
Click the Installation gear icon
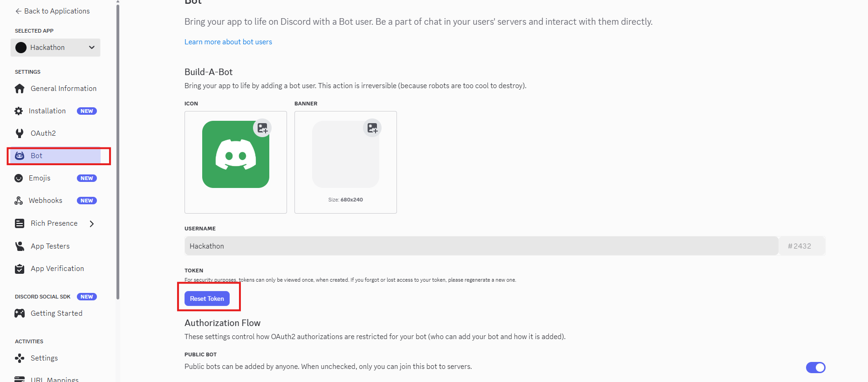[x=19, y=111]
